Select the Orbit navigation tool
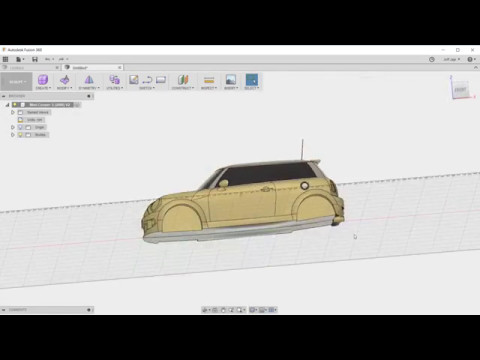 [206, 310]
